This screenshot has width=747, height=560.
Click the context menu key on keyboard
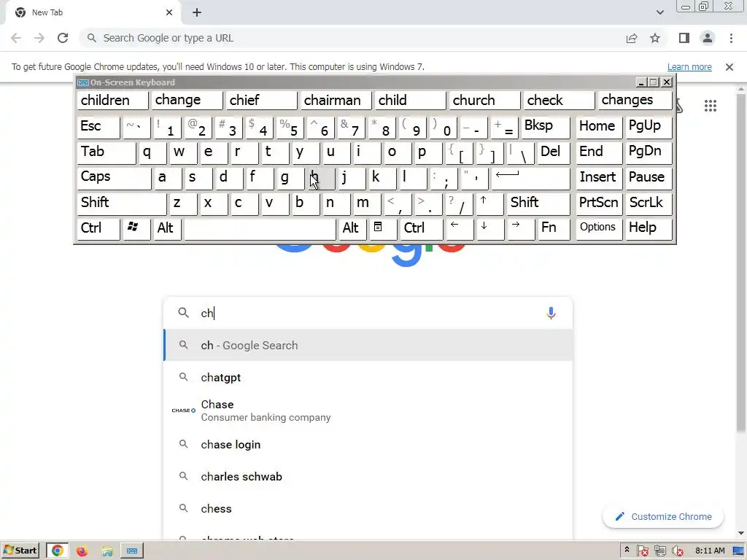click(x=382, y=228)
